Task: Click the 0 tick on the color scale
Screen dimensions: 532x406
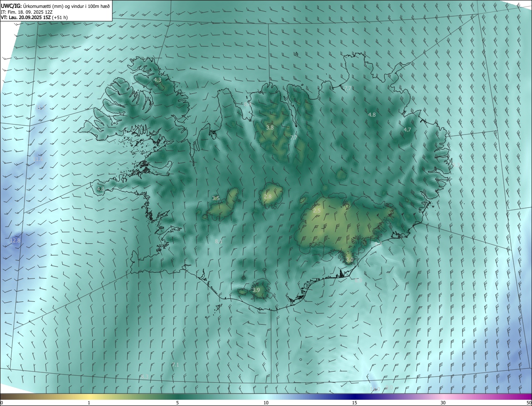Action: coord(2,403)
